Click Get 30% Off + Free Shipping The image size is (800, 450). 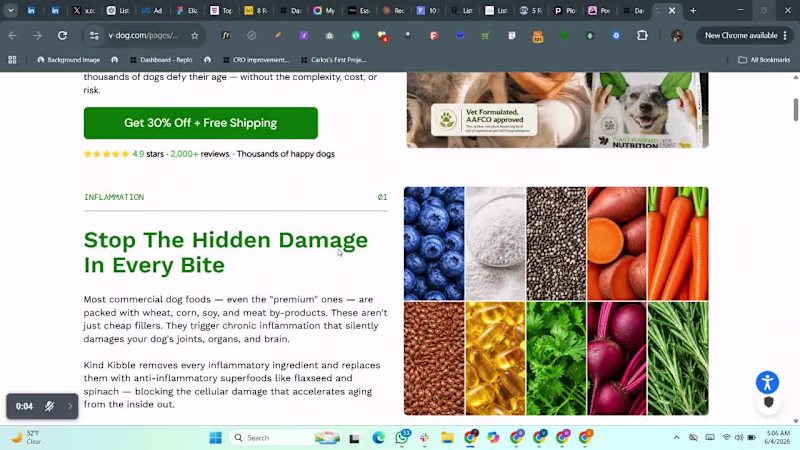click(201, 123)
